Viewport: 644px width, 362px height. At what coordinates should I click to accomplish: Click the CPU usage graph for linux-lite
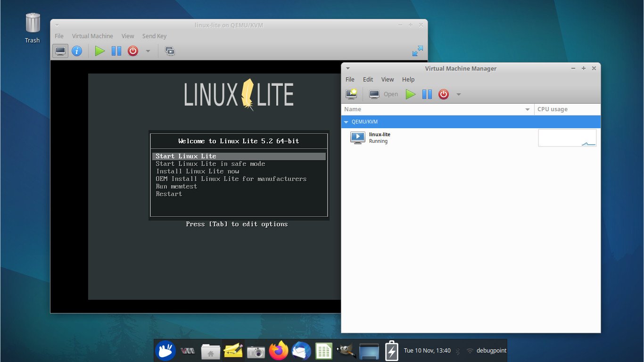(x=567, y=137)
